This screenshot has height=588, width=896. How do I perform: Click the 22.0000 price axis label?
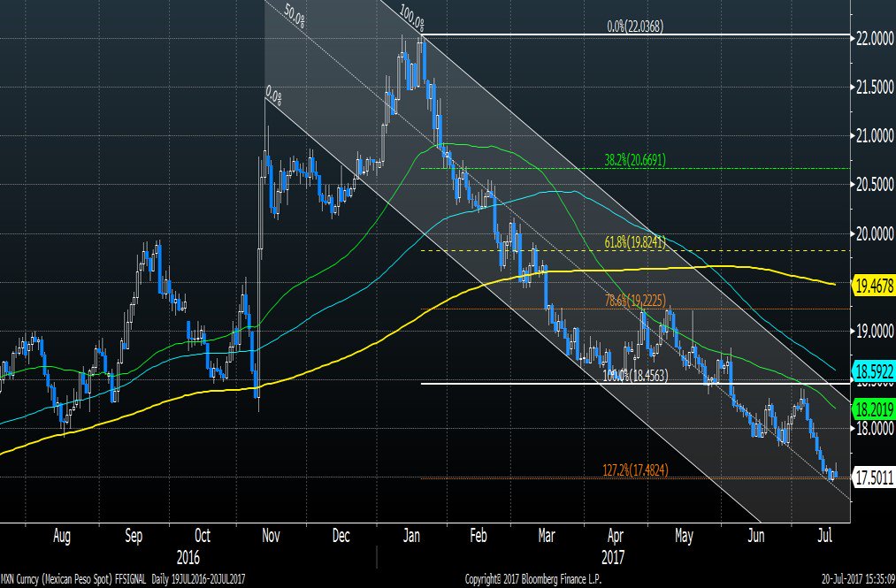click(x=875, y=39)
